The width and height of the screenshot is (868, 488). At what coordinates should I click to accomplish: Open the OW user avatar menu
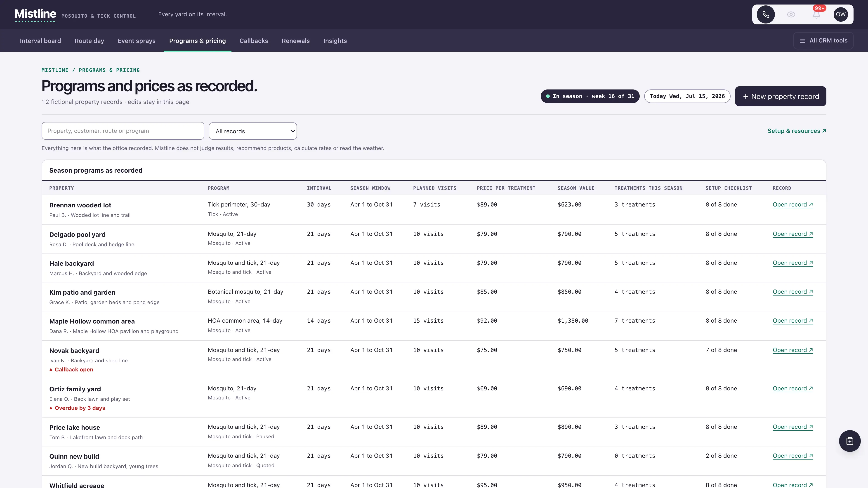pos(841,14)
